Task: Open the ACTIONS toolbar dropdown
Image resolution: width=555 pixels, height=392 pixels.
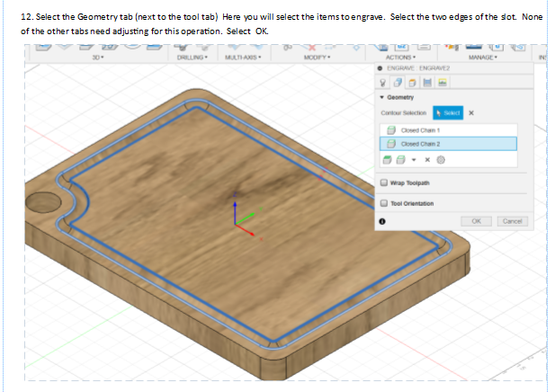Action: click(400, 58)
